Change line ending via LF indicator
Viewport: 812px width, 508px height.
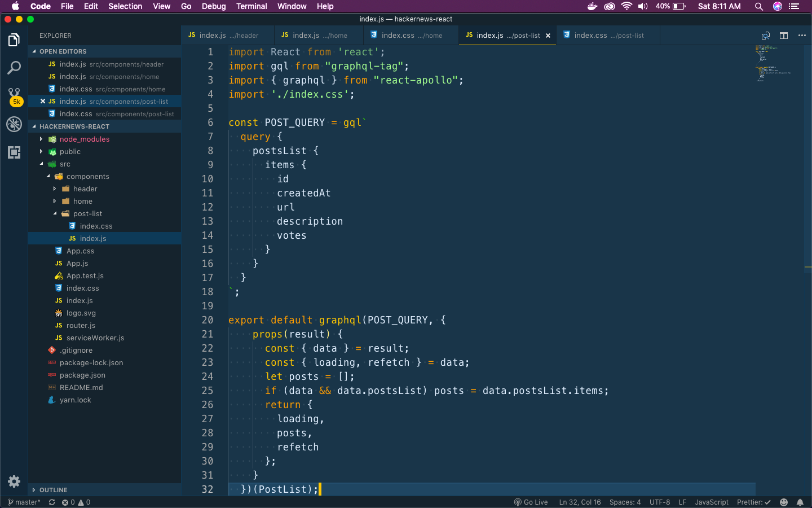click(682, 502)
